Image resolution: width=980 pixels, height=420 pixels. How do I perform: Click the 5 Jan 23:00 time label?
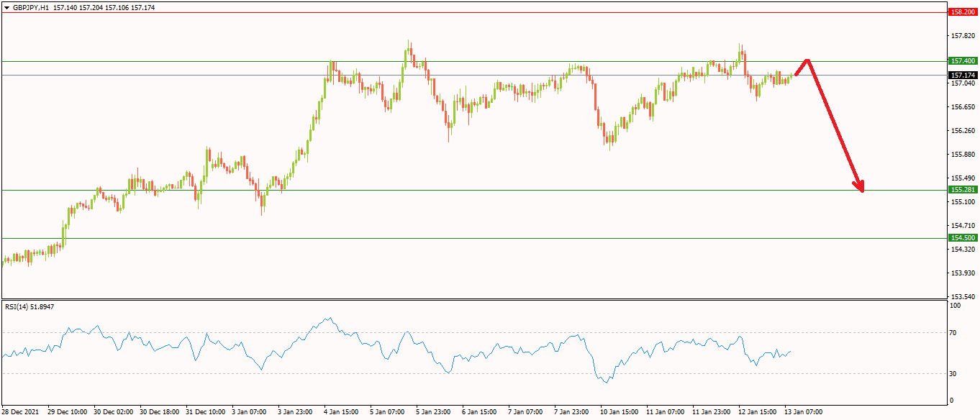(434, 412)
